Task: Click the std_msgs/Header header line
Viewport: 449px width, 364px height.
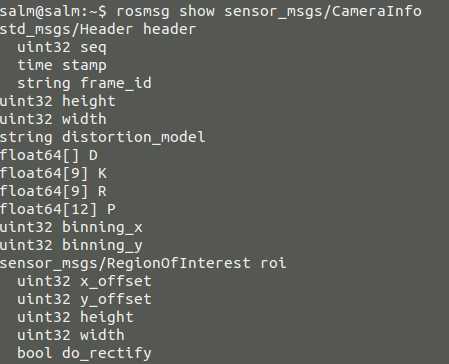Action: click(98, 29)
